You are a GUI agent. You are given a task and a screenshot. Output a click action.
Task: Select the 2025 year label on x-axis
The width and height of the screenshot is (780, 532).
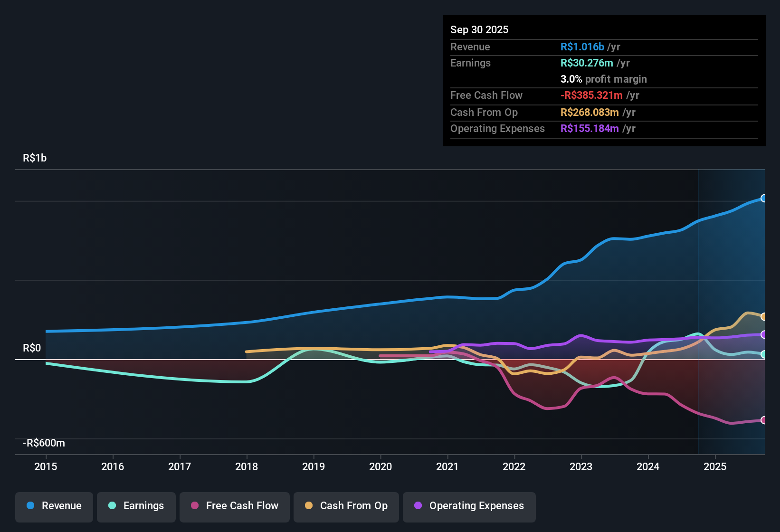pyautogui.click(x=715, y=467)
